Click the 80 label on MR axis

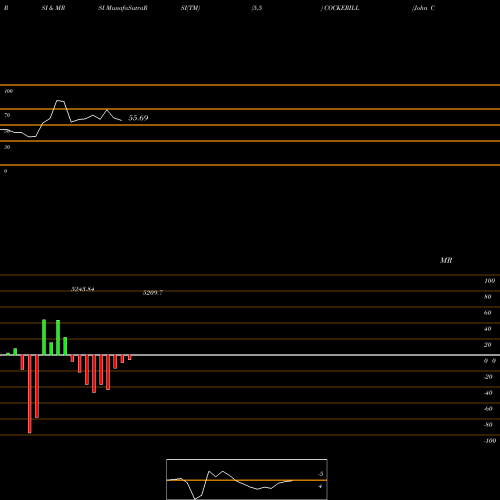click(488, 297)
